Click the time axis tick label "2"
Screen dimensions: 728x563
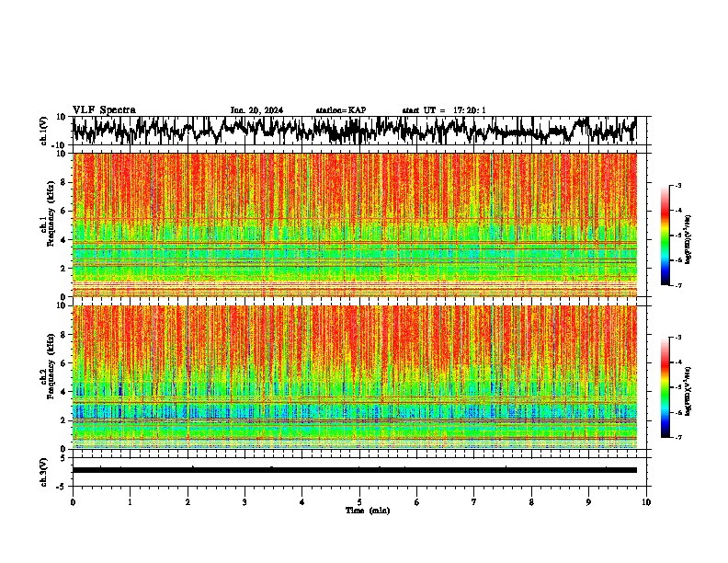click(x=188, y=502)
